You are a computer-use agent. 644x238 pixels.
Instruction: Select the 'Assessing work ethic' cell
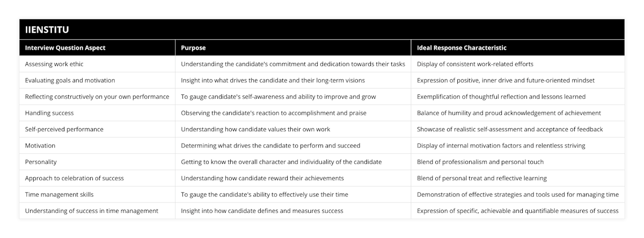point(54,64)
